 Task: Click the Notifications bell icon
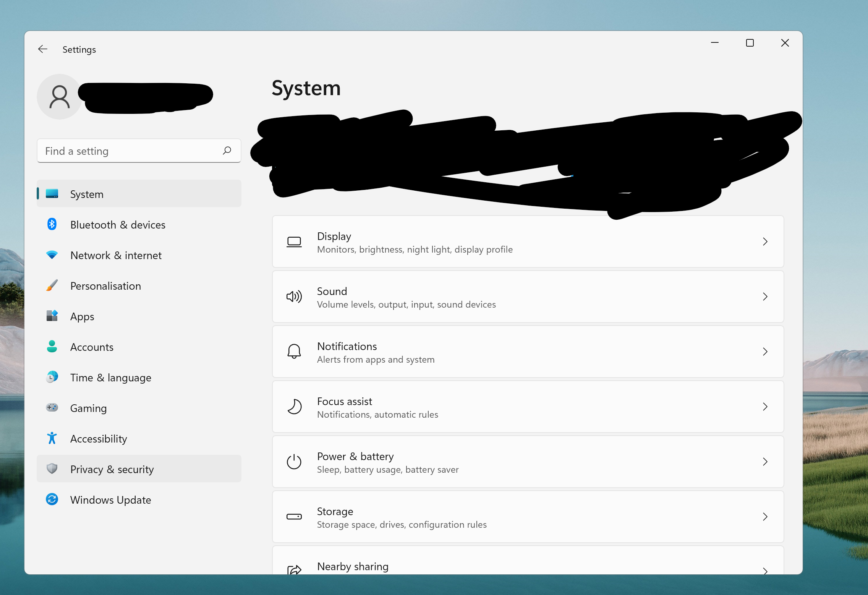294,351
